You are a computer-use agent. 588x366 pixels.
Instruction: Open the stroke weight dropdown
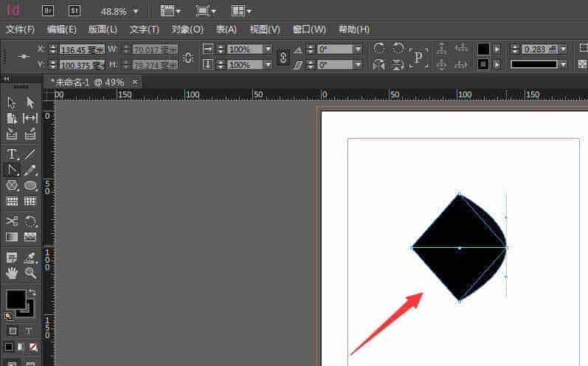coord(563,49)
